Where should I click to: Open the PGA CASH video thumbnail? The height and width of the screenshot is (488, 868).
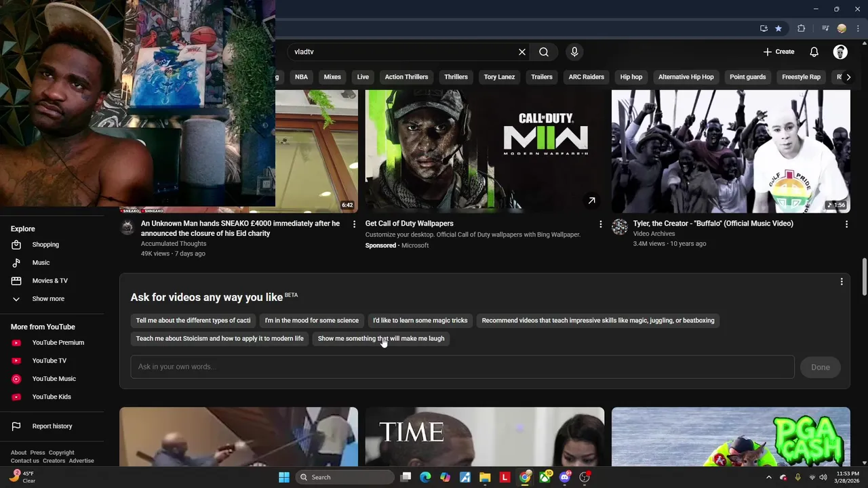(x=730, y=437)
